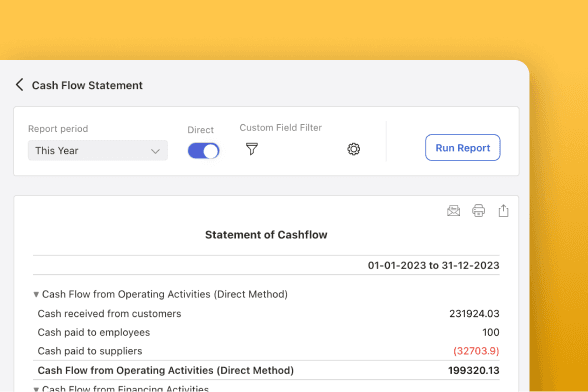588x392 pixels.
Task: Click the 01-01-2023 to 31-12-2023 date header
Action: click(434, 266)
